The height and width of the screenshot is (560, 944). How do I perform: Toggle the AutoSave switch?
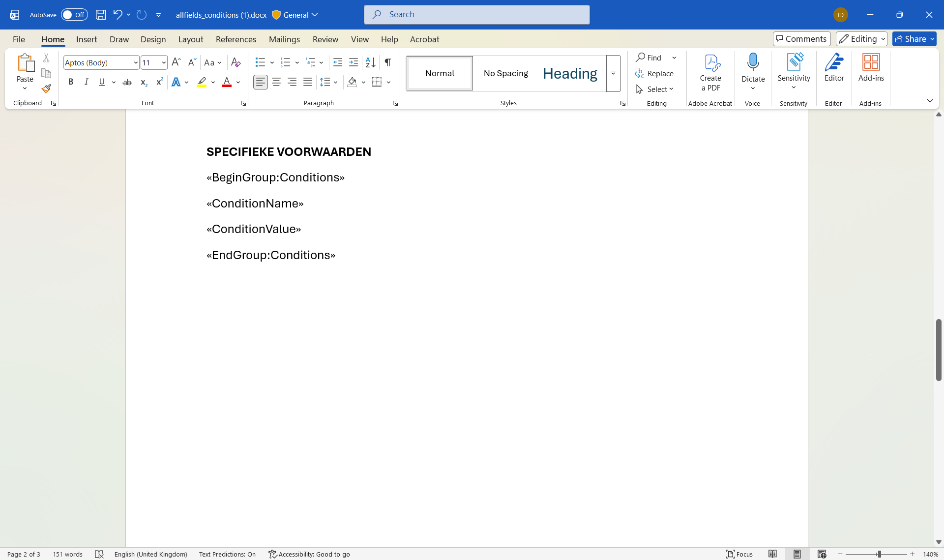(74, 15)
